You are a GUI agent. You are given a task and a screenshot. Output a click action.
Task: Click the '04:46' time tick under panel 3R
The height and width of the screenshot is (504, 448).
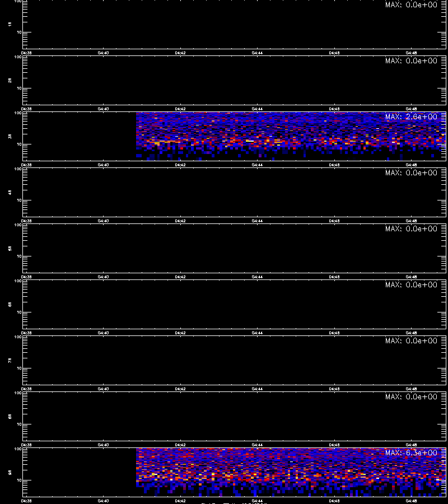click(x=334, y=165)
